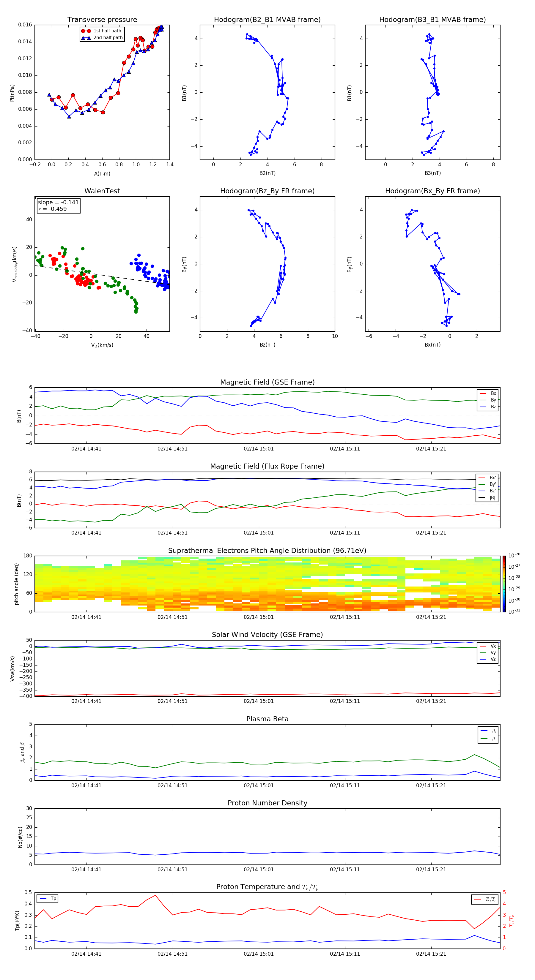Click the 'Magnetic Field (Flux Rope Frame)' title
535x980 pixels.
coord(267,467)
